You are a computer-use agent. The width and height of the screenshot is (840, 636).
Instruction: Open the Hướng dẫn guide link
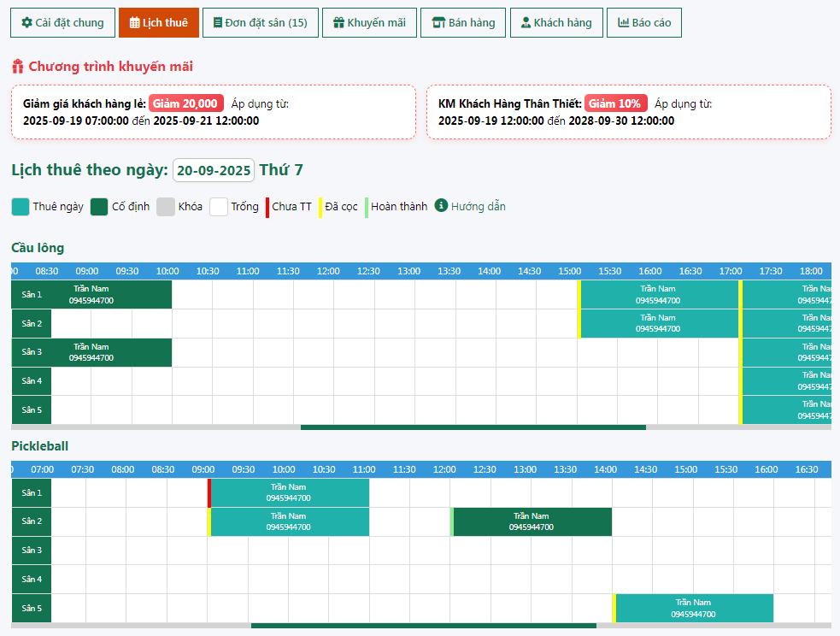tap(478, 206)
